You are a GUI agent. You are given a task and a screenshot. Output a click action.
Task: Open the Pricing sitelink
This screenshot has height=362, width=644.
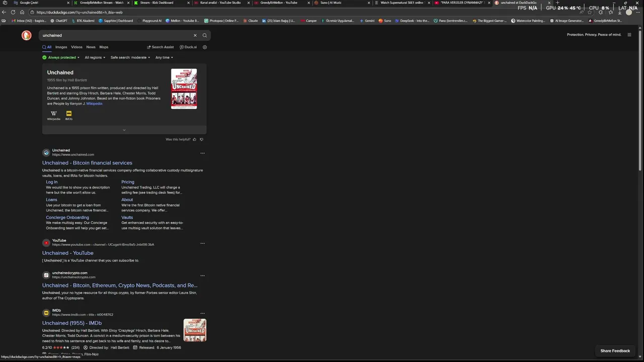(128, 182)
